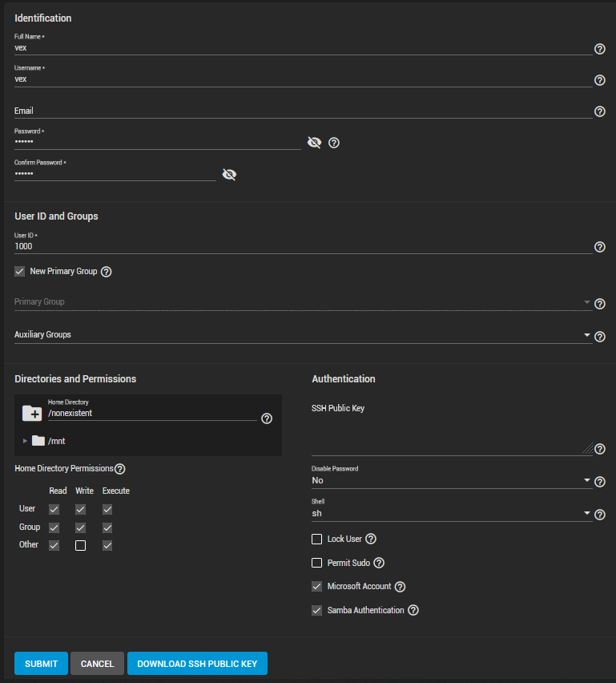Reveal the Confirm Password contents
The image size is (616, 683).
coord(229,174)
